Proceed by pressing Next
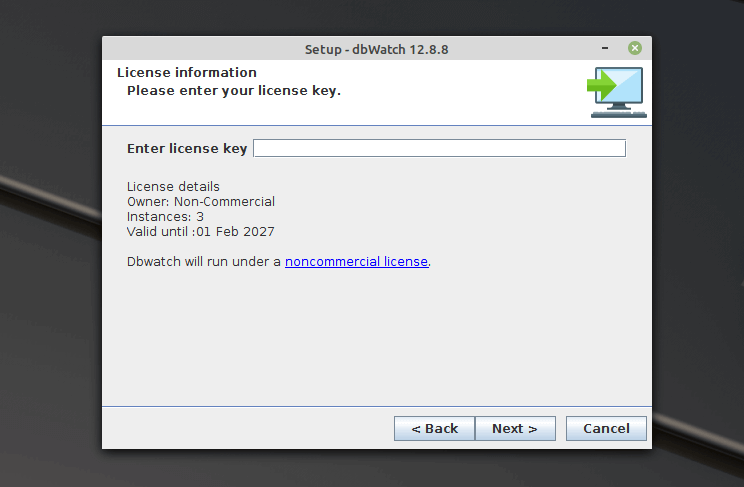This screenshot has height=487, width=744. click(x=514, y=428)
